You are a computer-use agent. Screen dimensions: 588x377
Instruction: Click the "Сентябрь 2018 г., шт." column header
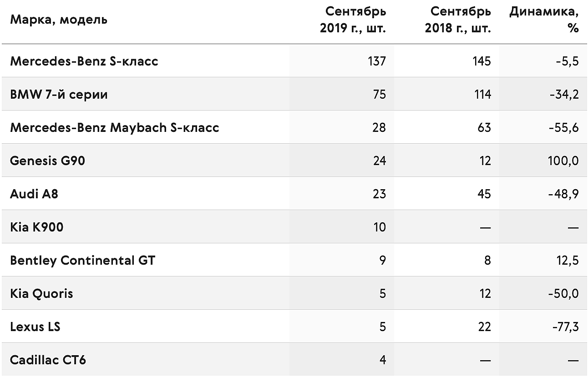tap(458, 20)
